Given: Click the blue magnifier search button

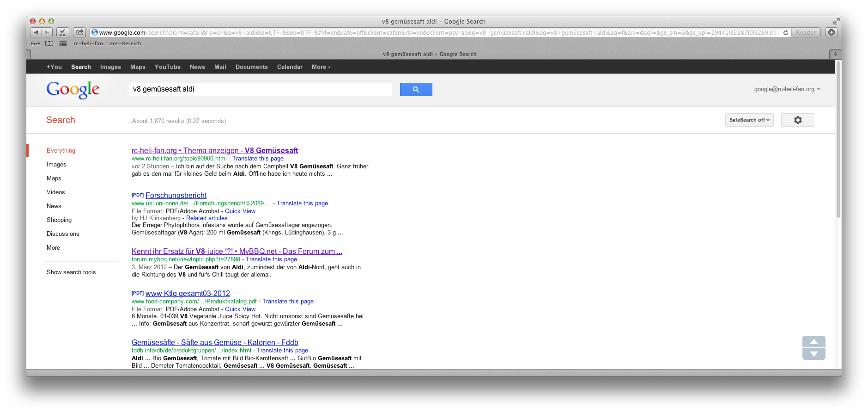Looking at the screenshot, I should [416, 89].
